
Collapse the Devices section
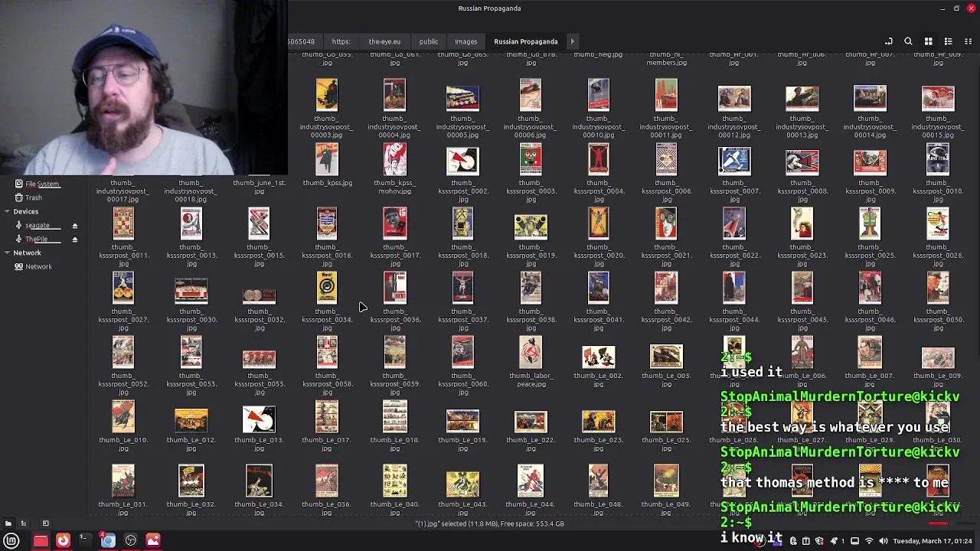coord(7,211)
